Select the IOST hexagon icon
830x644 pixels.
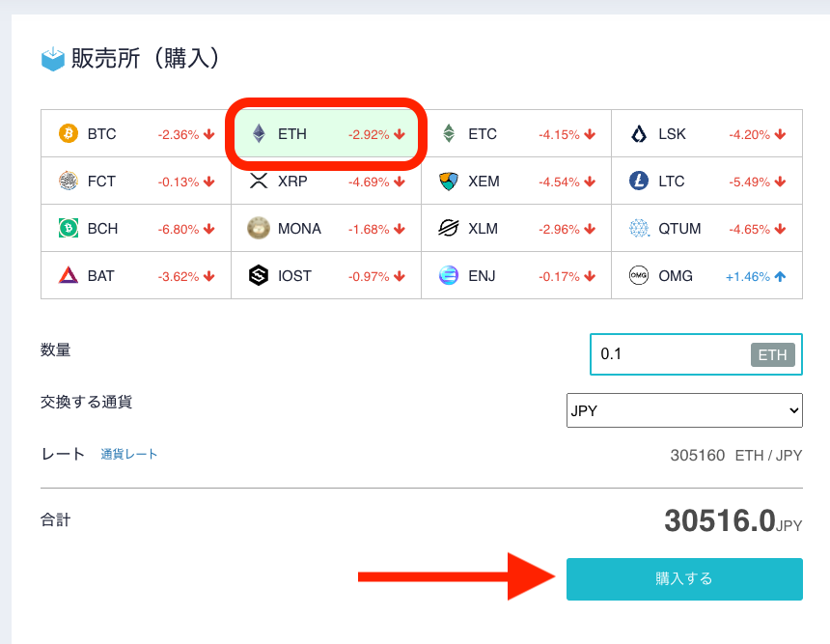click(x=259, y=275)
